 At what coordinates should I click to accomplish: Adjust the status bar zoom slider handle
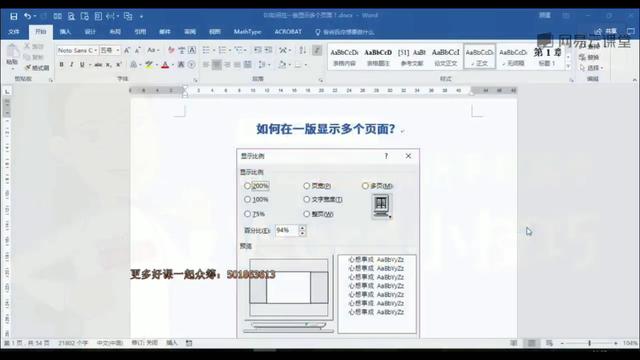pos(589,343)
